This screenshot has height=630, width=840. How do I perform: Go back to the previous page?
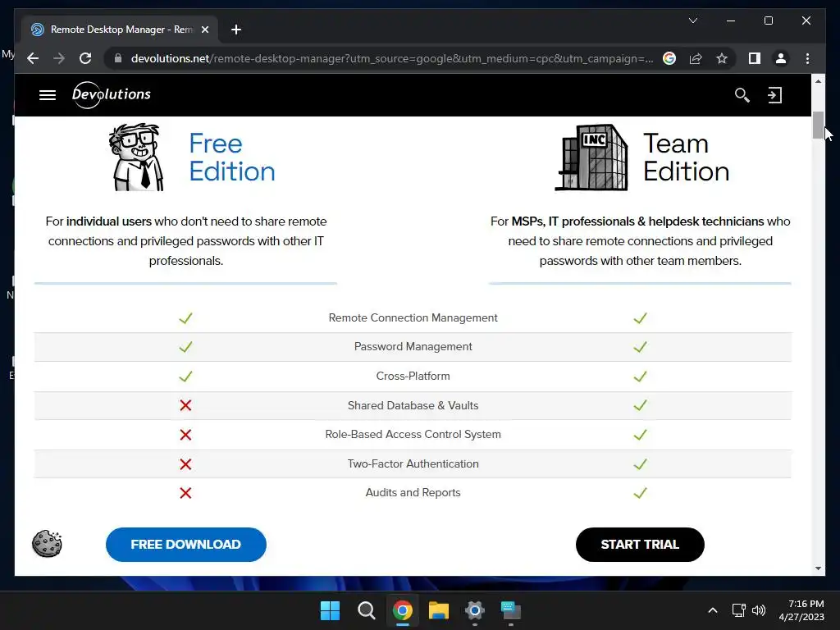[x=33, y=58]
